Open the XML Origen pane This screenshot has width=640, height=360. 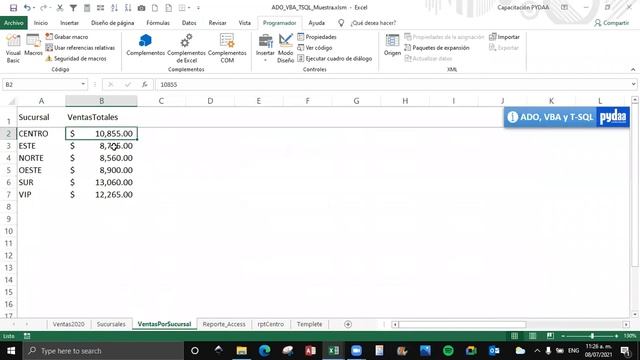(x=392, y=45)
